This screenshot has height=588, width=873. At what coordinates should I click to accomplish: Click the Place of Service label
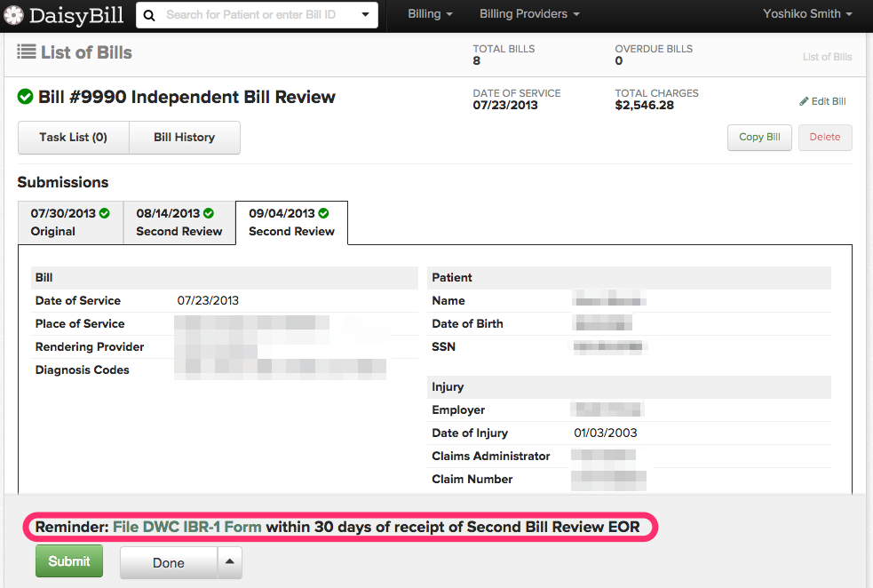[x=80, y=323]
